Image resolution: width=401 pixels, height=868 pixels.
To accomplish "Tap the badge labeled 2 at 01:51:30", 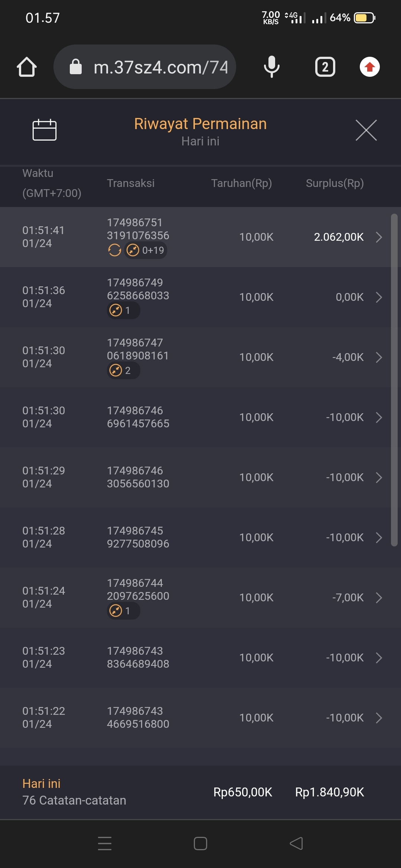I will click(123, 371).
